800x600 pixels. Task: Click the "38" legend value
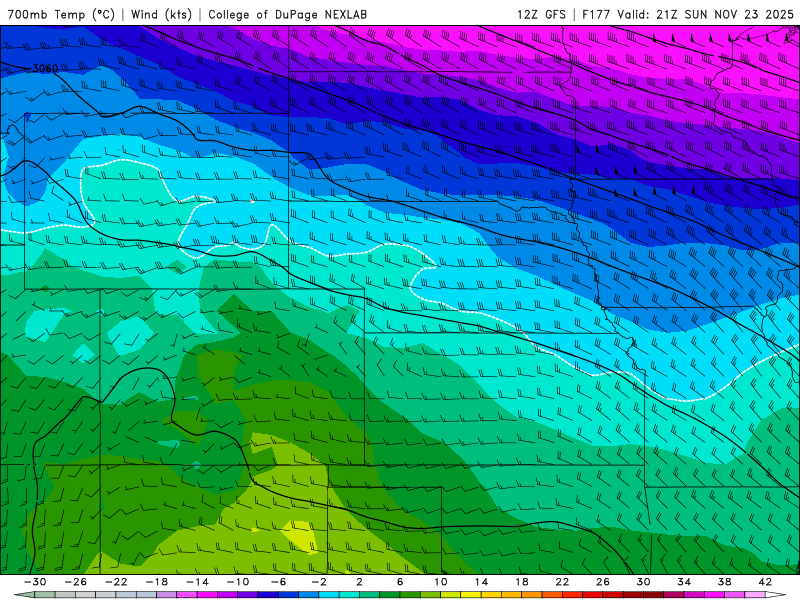(x=724, y=582)
